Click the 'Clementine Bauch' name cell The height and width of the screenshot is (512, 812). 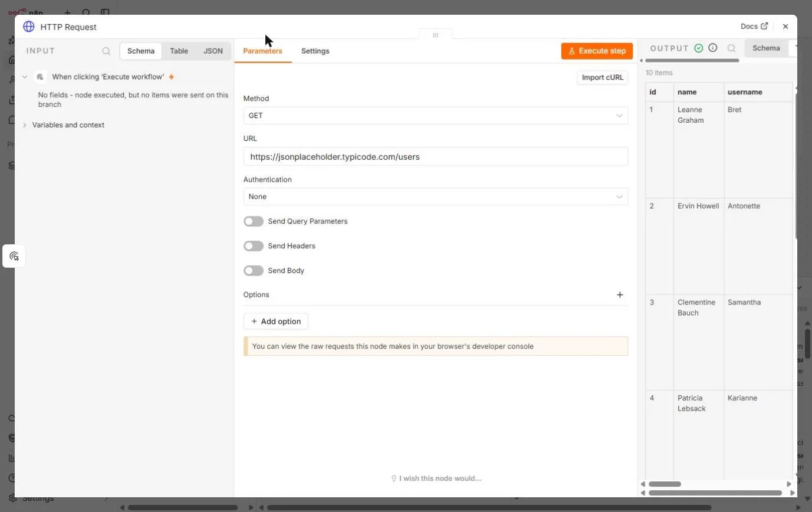(x=699, y=343)
